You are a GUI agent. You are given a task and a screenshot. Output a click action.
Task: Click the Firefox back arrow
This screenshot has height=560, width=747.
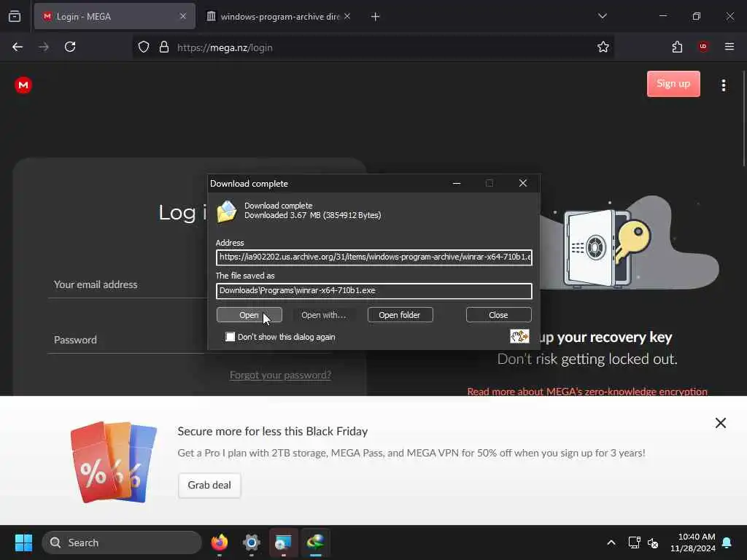[18, 47]
